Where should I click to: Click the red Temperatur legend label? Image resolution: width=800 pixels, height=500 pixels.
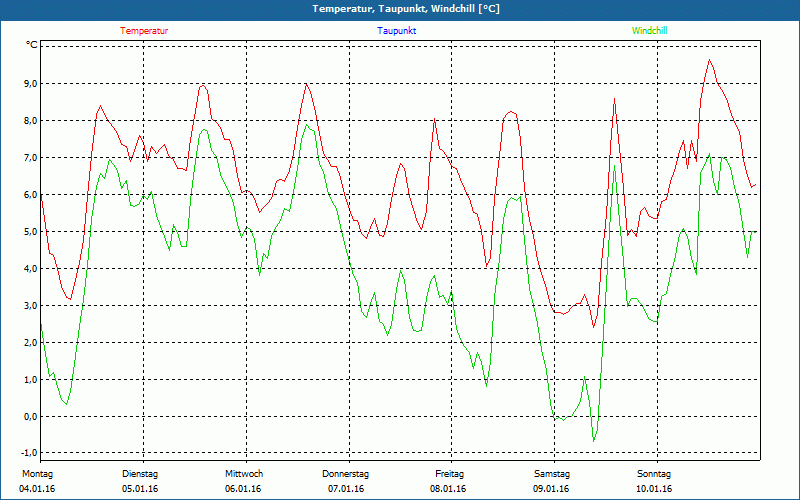tap(144, 31)
